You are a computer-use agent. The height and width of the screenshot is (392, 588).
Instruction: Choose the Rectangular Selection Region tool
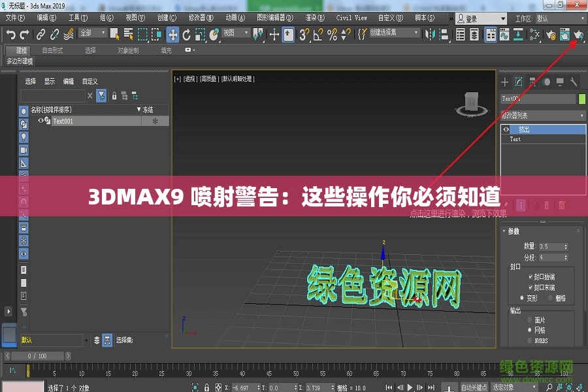click(142, 35)
